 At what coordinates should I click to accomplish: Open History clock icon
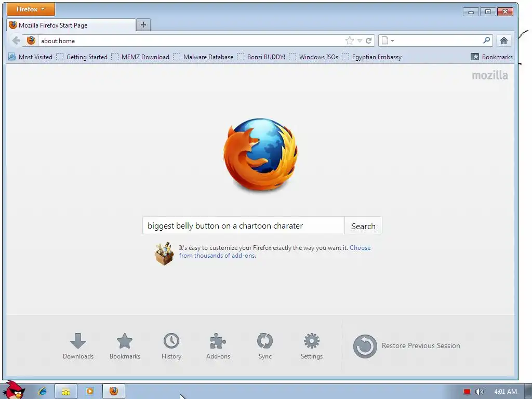point(171,346)
